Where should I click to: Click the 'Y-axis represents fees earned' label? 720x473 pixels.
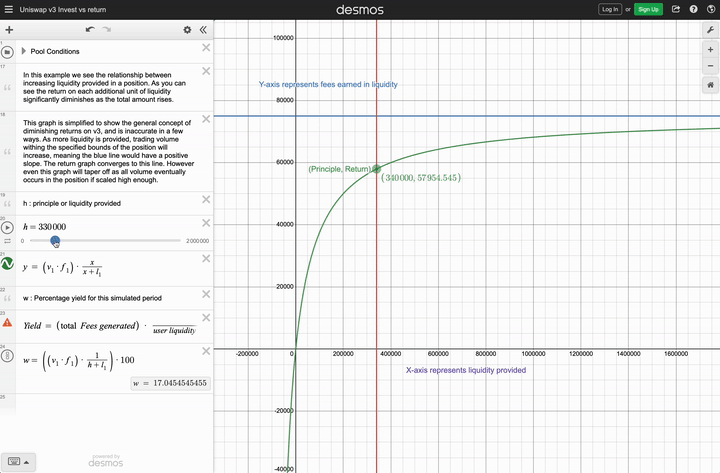[x=328, y=84]
